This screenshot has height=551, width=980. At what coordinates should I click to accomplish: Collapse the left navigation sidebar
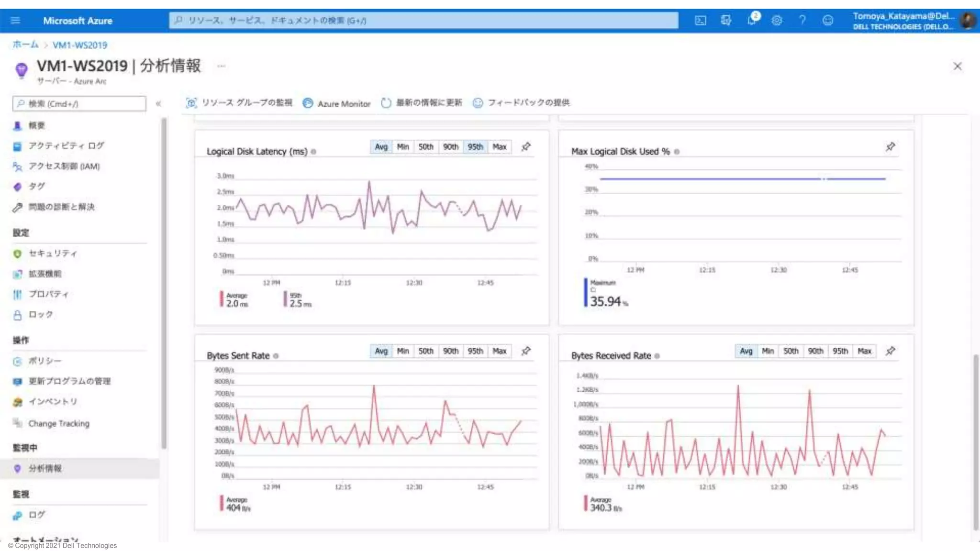(x=158, y=104)
